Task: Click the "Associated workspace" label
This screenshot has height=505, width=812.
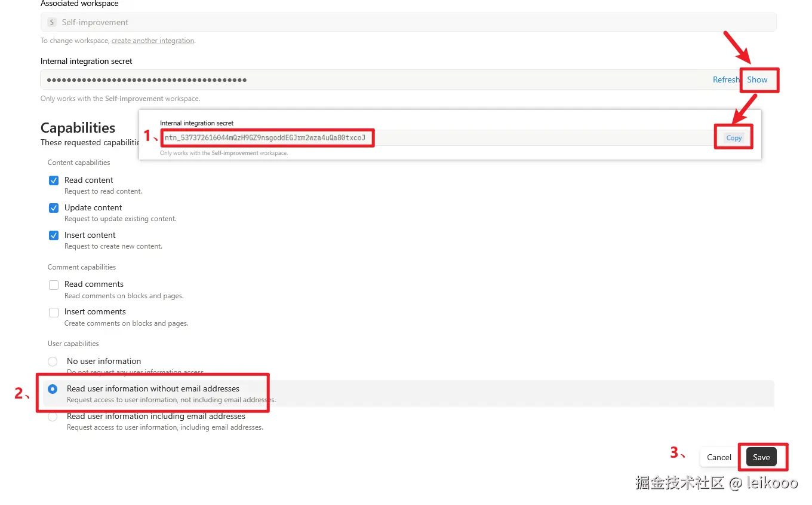Action: [79, 4]
